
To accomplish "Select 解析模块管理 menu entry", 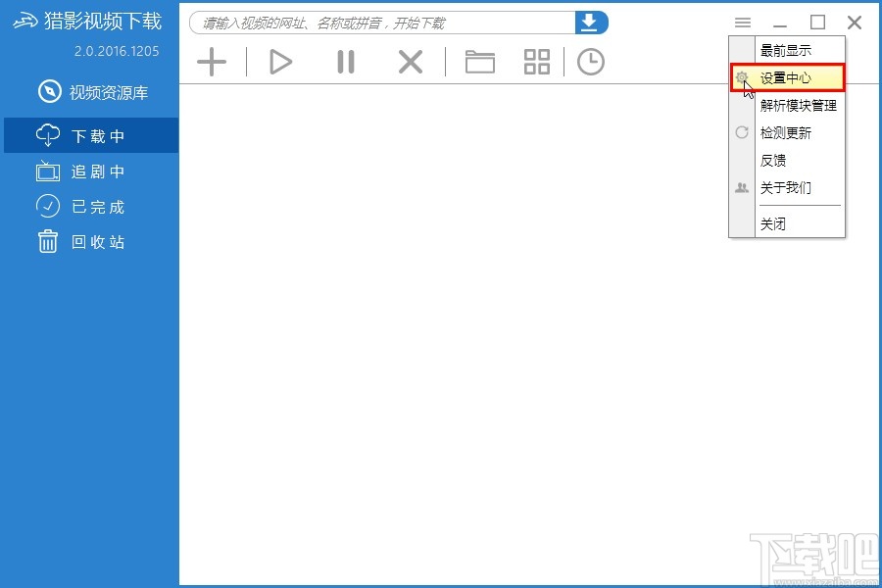I will click(787, 105).
